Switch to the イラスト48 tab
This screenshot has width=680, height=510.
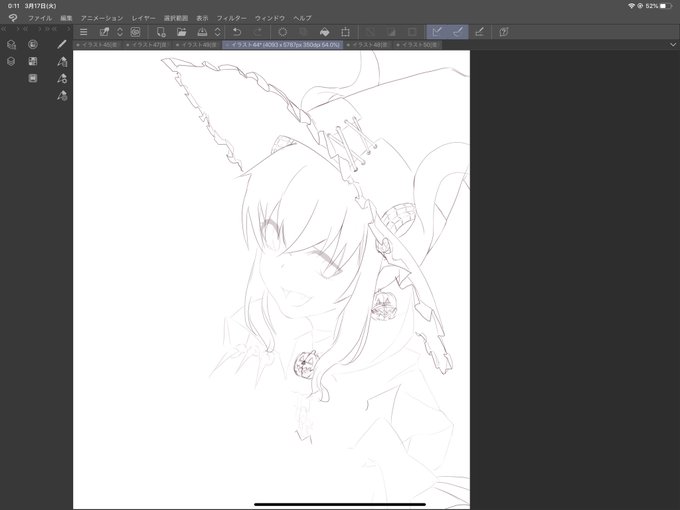368,45
